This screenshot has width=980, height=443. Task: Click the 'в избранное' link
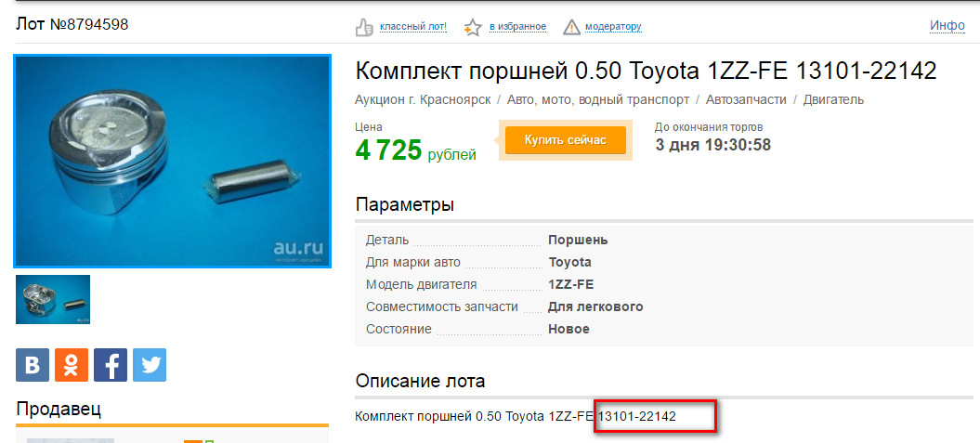pyautogui.click(x=517, y=27)
